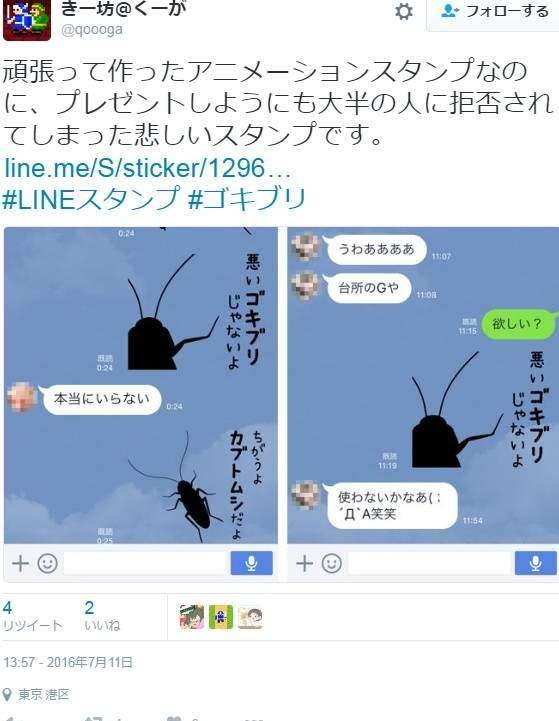View the 2 いいね count
The height and width of the screenshot is (721, 559).
click(x=102, y=616)
